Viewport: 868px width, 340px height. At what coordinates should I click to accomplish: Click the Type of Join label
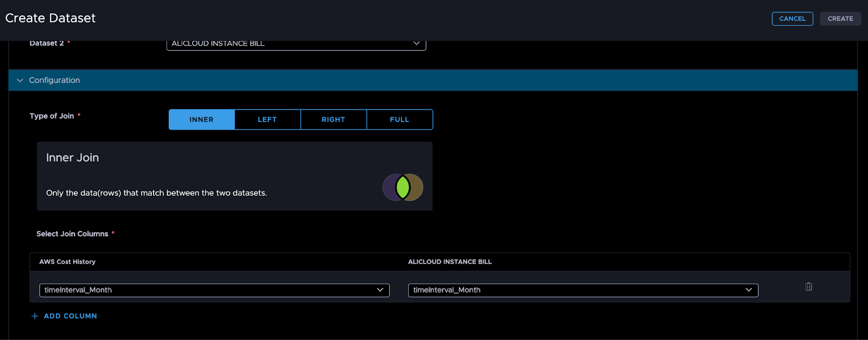click(x=52, y=116)
